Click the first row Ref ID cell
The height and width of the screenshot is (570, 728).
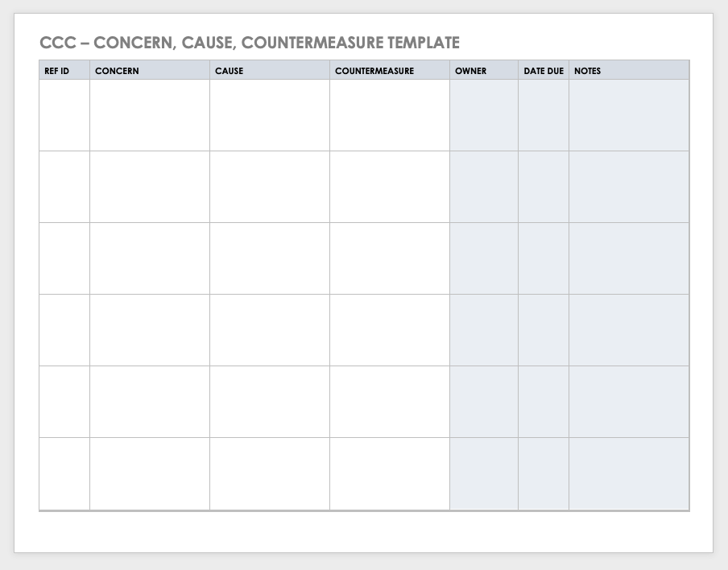64,115
